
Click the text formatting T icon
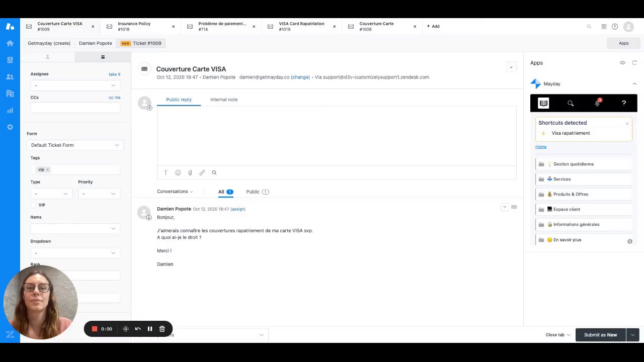[166, 172]
